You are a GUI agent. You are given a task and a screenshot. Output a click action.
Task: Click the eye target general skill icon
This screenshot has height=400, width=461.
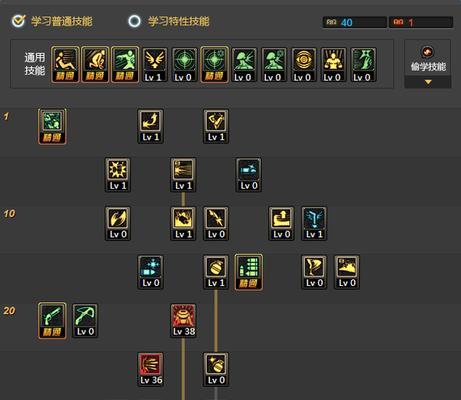(x=304, y=65)
